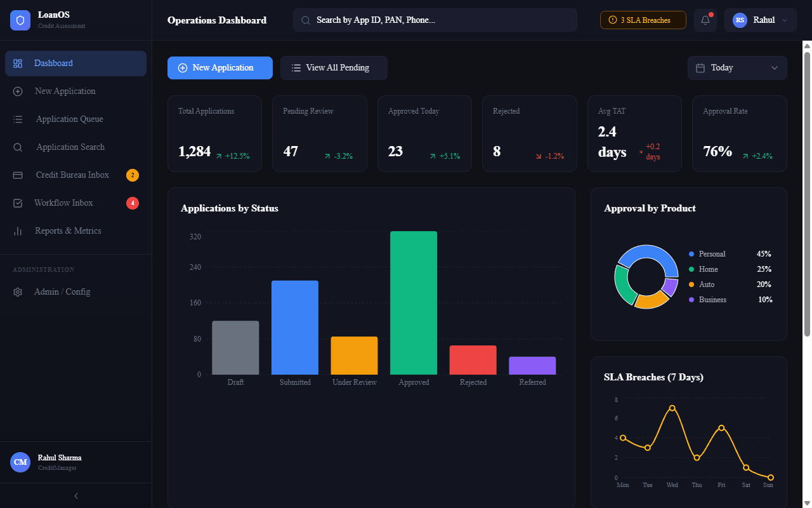This screenshot has width=812, height=508.
Task: Click the Admin / Config gear icon
Action: click(18, 292)
